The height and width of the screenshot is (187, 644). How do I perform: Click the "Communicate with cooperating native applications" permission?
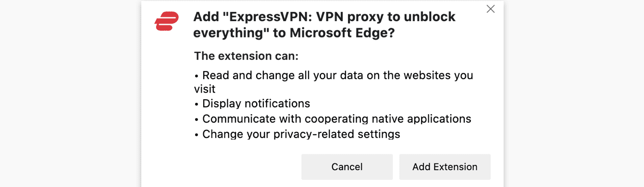tap(337, 119)
